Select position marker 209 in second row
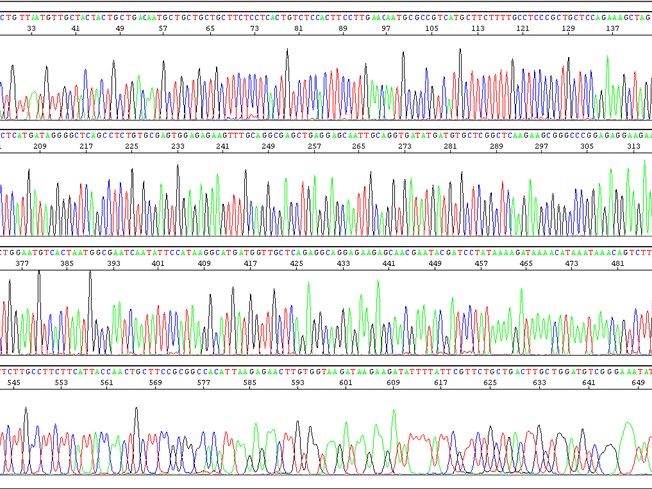The height and width of the screenshot is (489, 652). (40, 146)
